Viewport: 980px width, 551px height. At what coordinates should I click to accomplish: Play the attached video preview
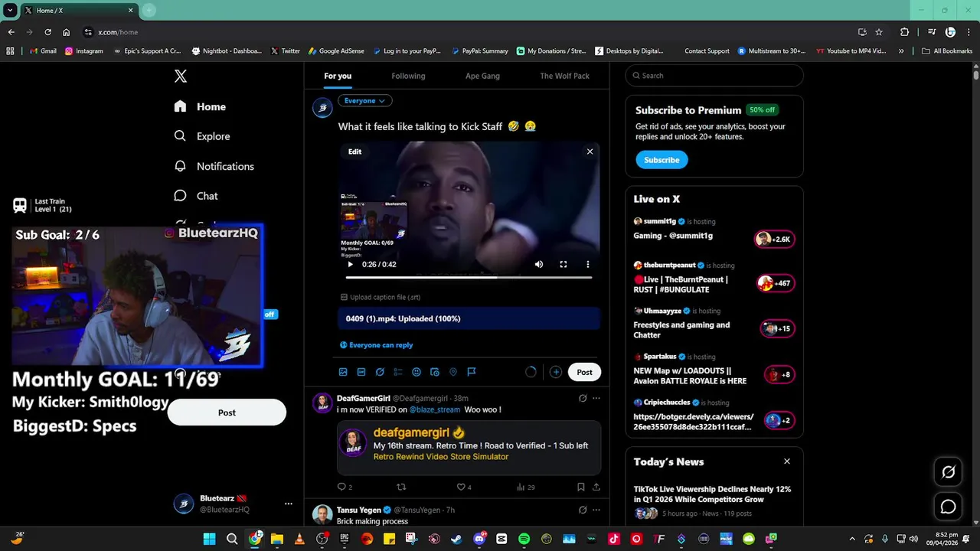click(x=351, y=264)
